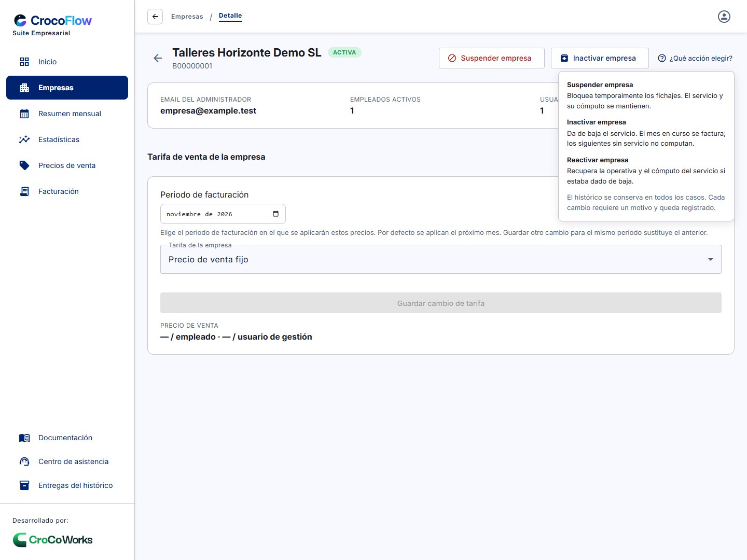
Task: Click the 'Tarifa de venta de la empresa' heading
Action: [x=206, y=157]
